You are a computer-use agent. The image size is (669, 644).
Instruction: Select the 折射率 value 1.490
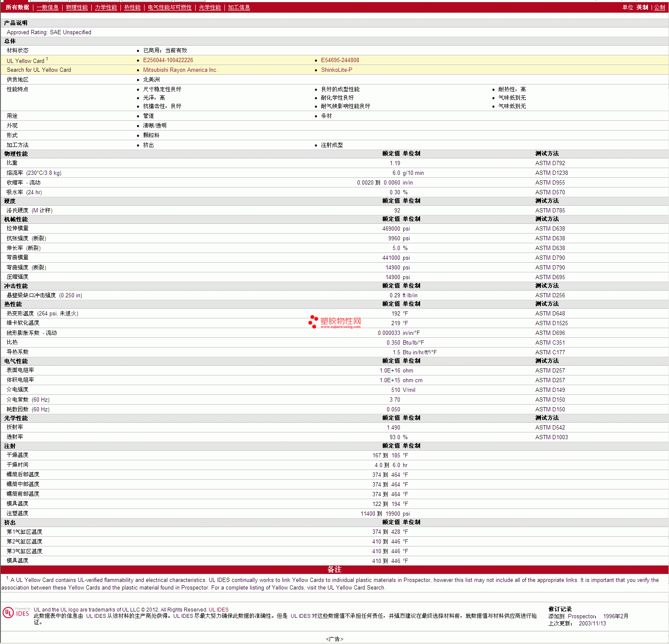point(393,428)
